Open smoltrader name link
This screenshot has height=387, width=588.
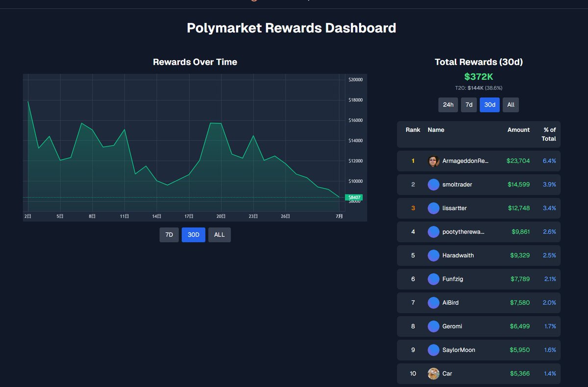[x=457, y=185]
